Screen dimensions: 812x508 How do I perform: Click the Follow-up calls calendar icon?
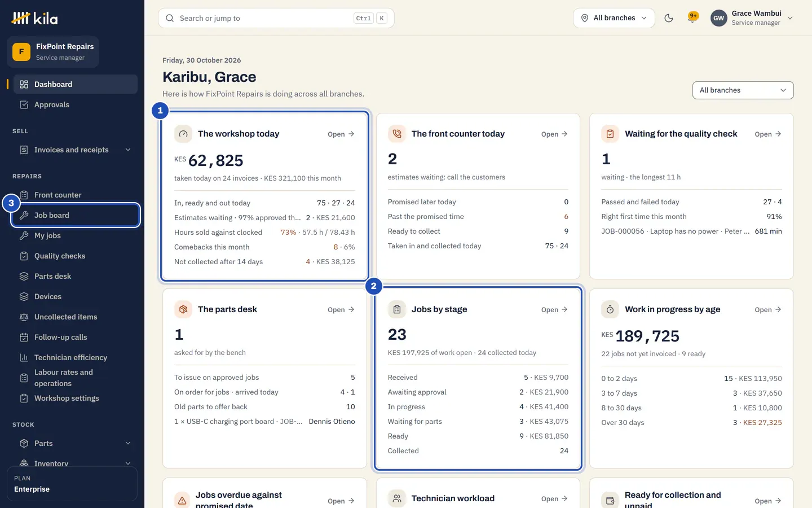point(24,337)
